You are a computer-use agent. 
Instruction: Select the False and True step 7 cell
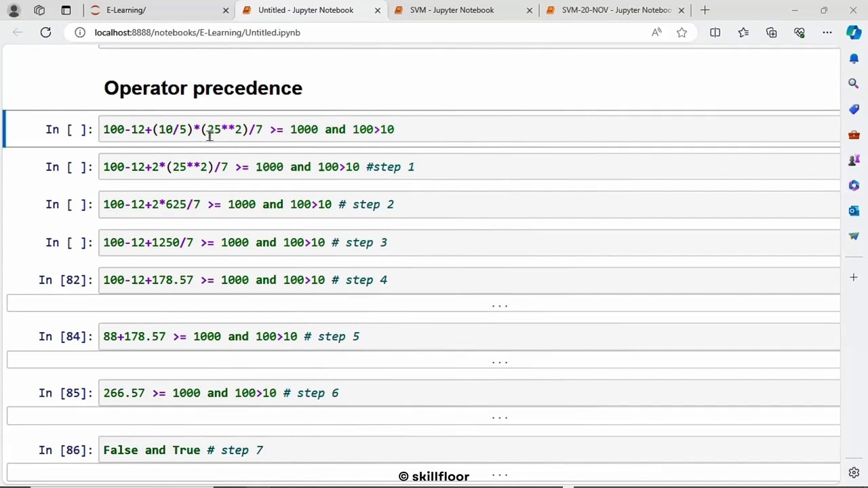[x=469, y=450]
